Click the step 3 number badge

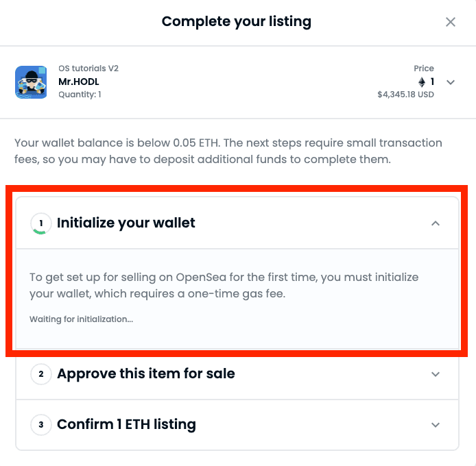point(40,425)
